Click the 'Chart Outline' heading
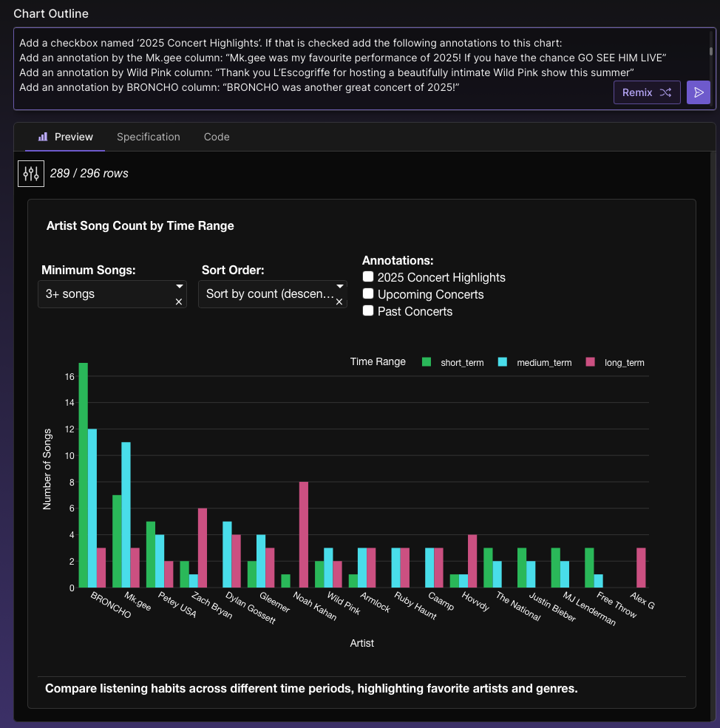The width and height of the screenshot is (720, 728). [51, 13]
